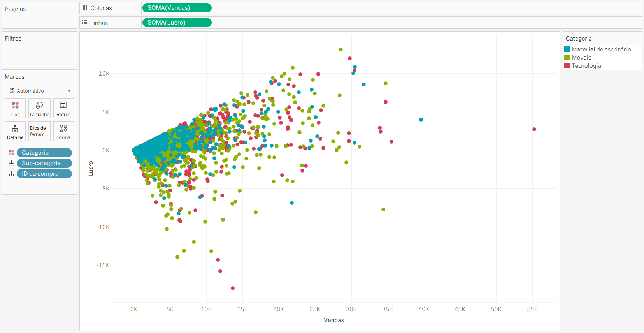The height and width of the screenshot is (333, 644).
Task: Highlight Móveis in the color legend
Action: click(x=581, y=58)
